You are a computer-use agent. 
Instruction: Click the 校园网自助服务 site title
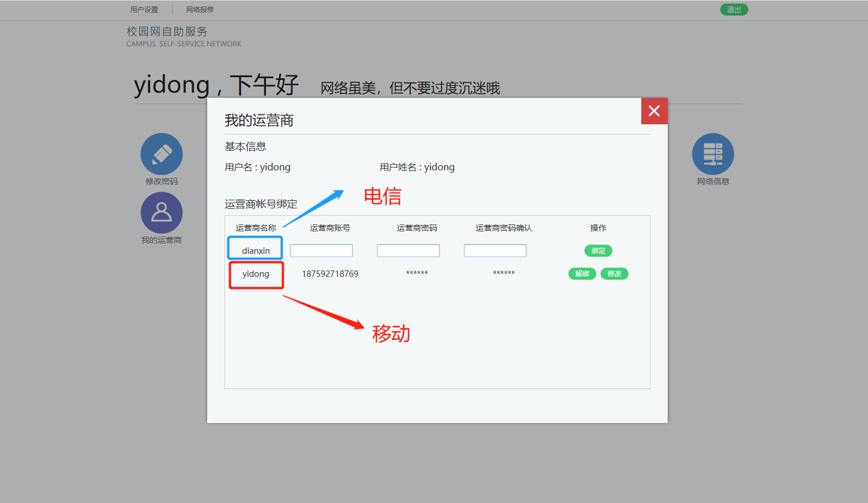click(x=167, y=32)
